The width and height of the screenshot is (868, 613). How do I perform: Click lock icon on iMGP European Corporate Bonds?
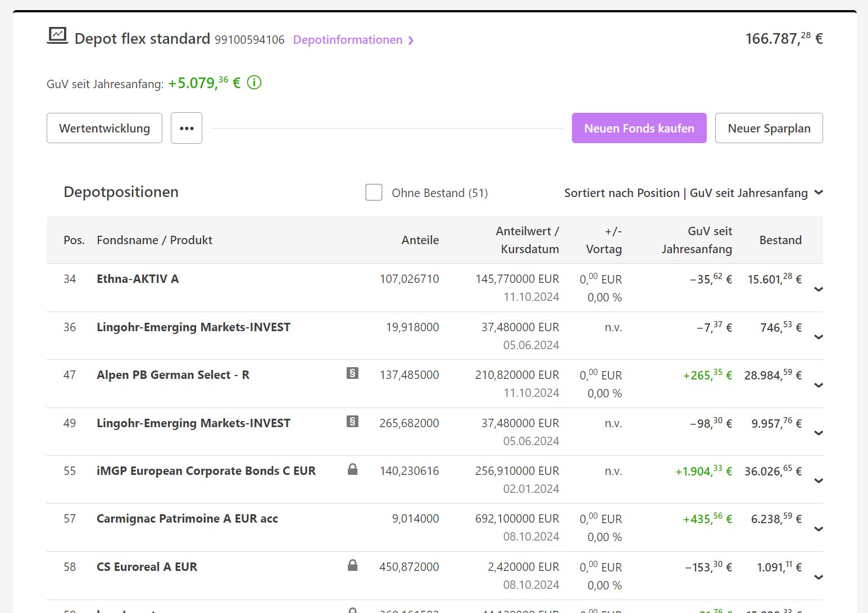(x=352, y=470)
